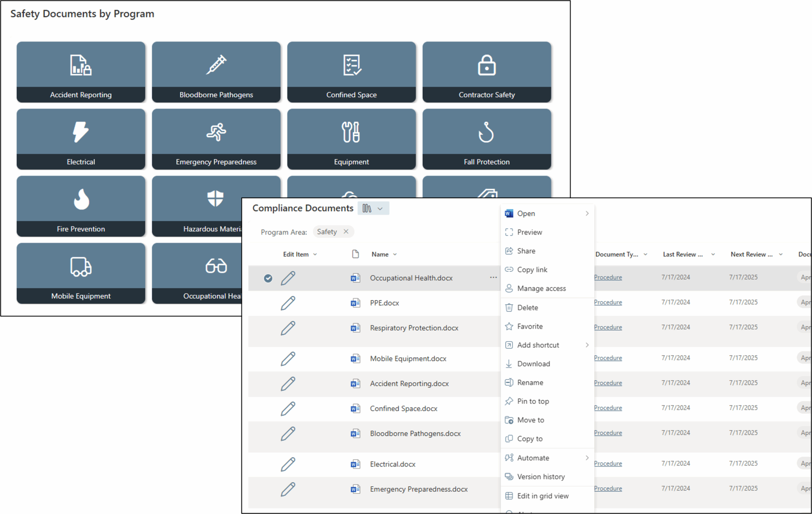Open the ellipsis menu on Occupational Health.docx
Screen dimensions: 812x514
pyautogui.click(x=493, y=278)
